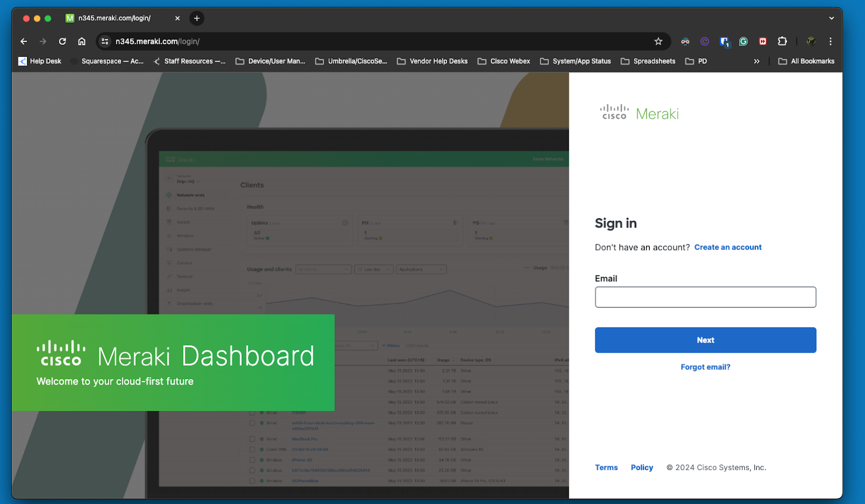The image size is (865, 504).
Task: Open Vendor Help Desks bookmark folder
Action: pyautogui.click(x=432, y=62)
